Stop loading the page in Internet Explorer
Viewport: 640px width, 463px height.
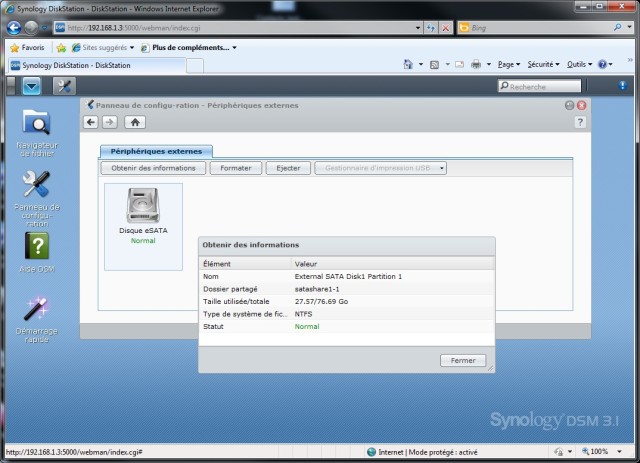(x=446, y=28)
